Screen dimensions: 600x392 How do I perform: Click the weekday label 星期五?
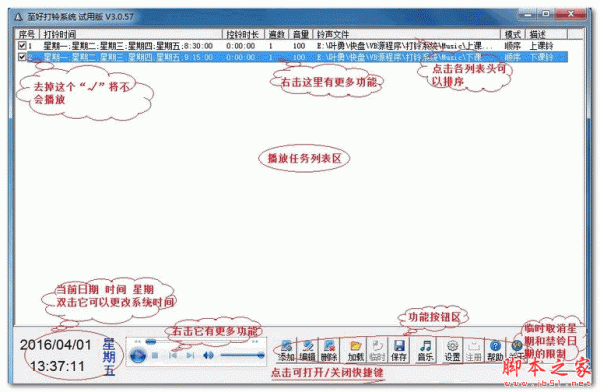(x=109, y=356)
